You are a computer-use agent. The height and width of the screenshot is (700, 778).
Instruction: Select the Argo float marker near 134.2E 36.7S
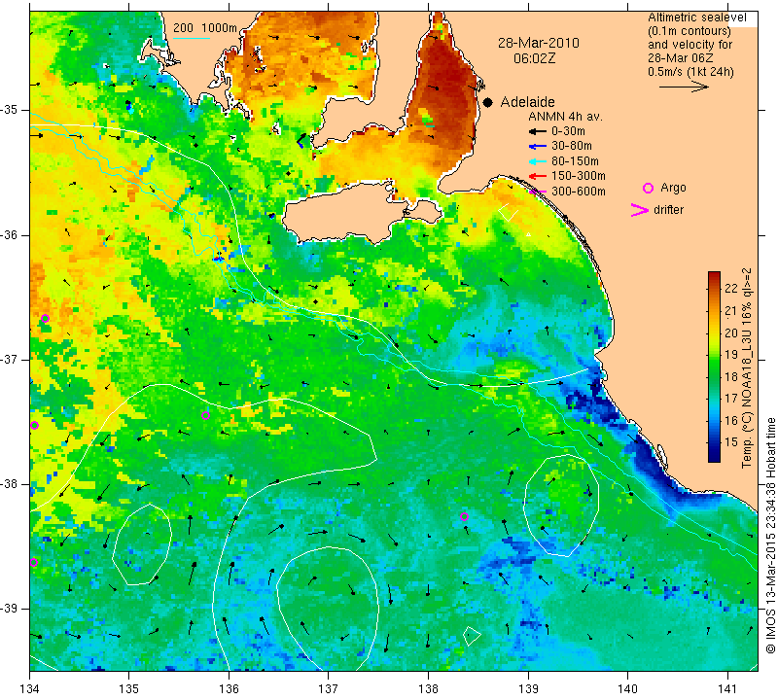click(x=45, y=319)
